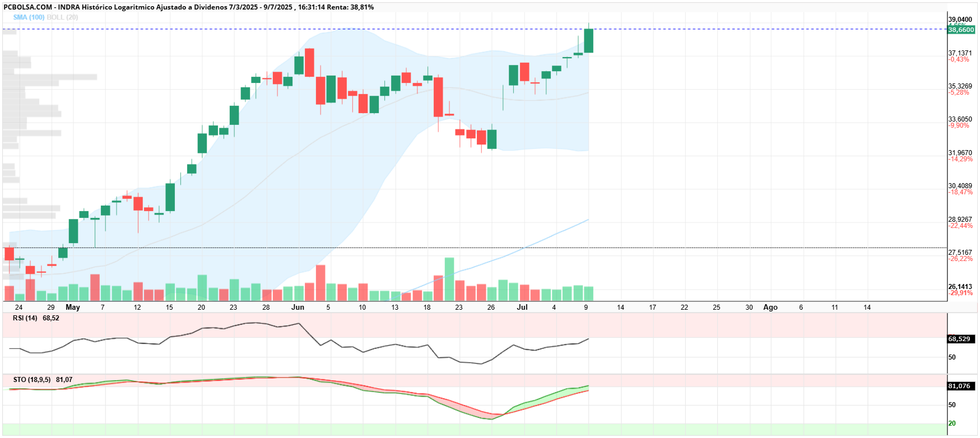
Task: Click the 10 date label in June
Action: click(362, 307)
